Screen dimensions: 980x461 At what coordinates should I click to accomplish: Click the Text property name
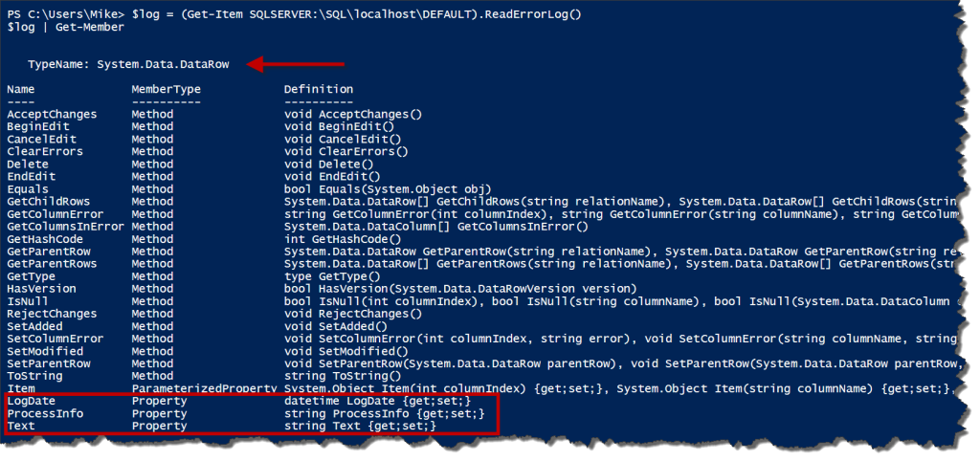click(21, 426)
